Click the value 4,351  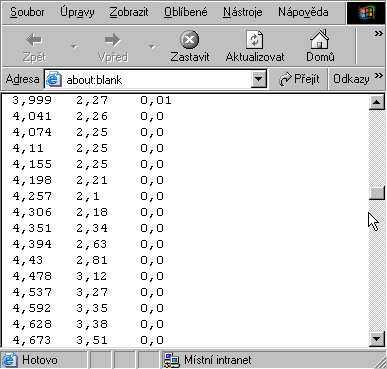point(32,228)
